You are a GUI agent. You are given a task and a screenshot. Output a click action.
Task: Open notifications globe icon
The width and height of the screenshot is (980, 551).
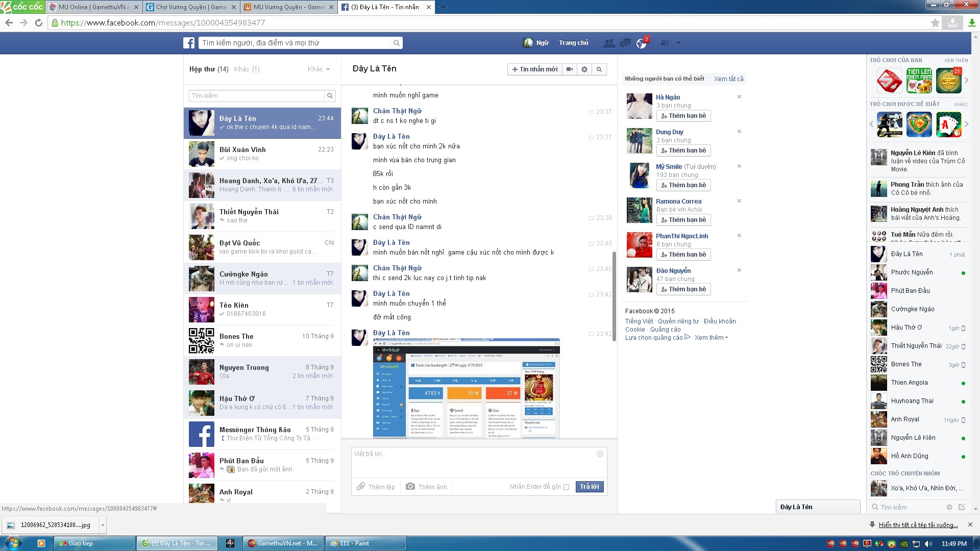[x=642, y=43]
